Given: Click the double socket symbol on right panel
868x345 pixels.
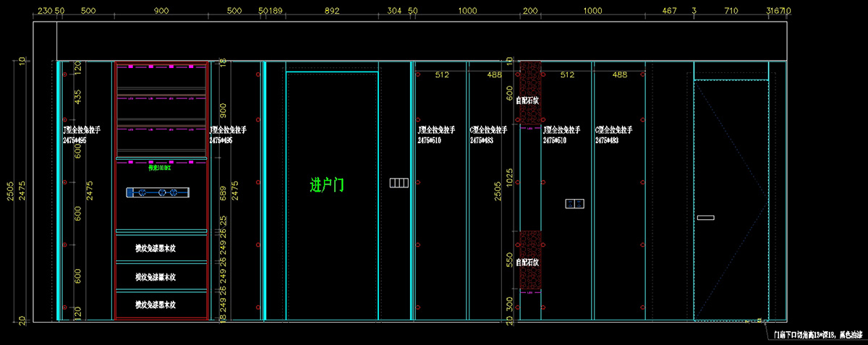Looking at the screenshot, I should 575,203.
